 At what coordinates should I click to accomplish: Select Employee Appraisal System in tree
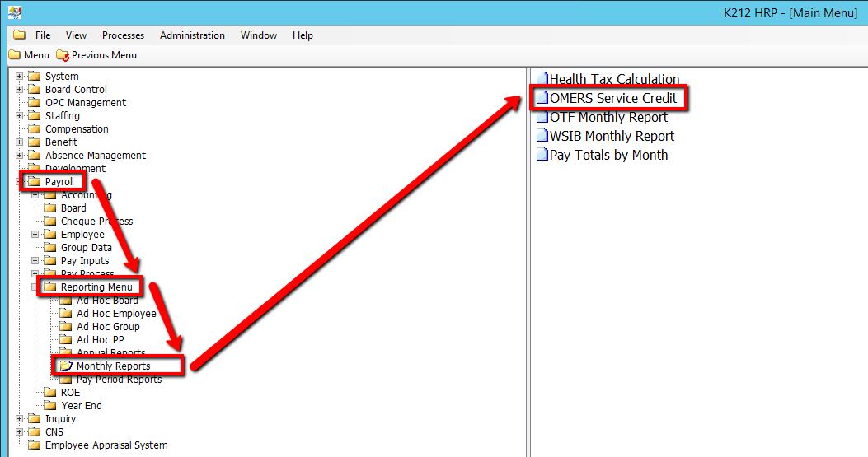[106, 445]
